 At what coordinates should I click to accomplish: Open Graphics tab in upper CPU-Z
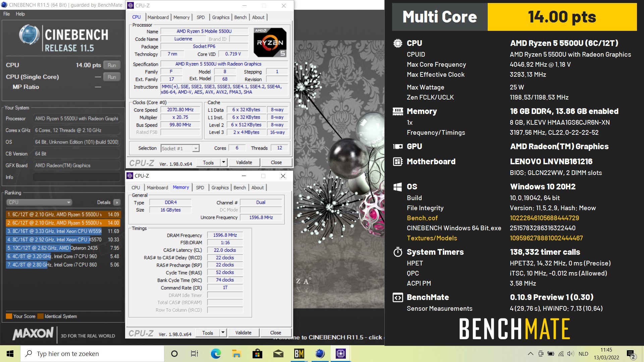[221, 17]
